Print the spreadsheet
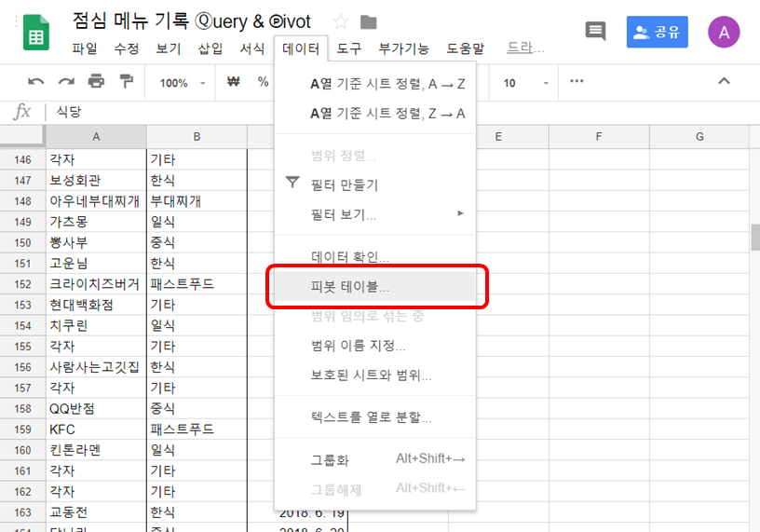760x532 pixels. pyautogui.click(x=96, y=81)
